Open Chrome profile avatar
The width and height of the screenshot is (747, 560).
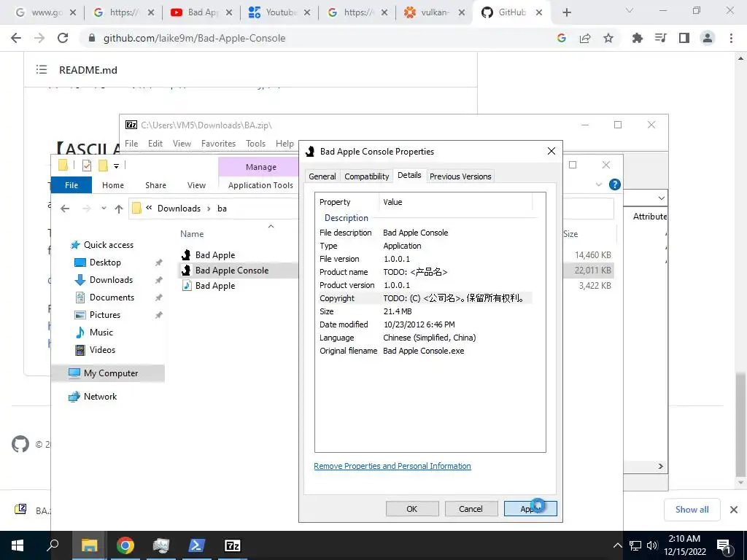point(708,38)
